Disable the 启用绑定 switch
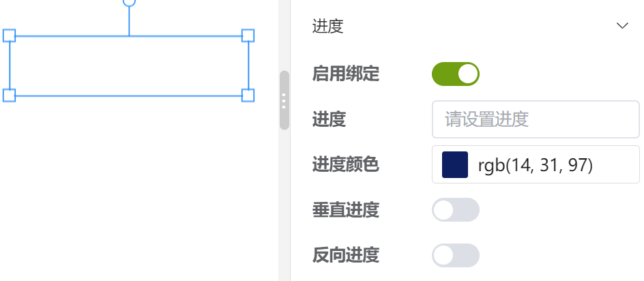 (456, 74)
